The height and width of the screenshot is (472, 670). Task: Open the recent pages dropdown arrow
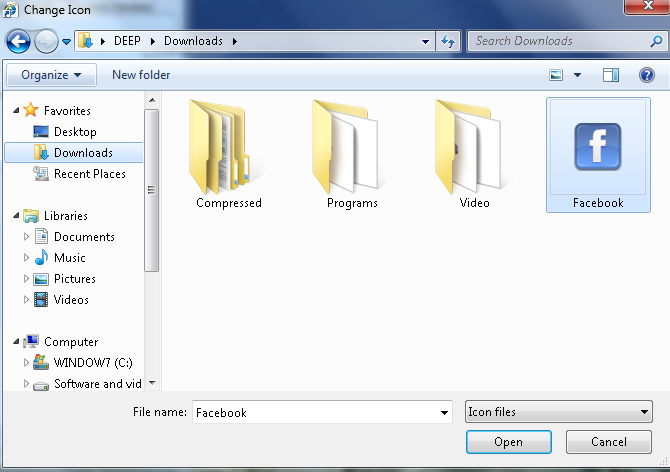point(67,42)
